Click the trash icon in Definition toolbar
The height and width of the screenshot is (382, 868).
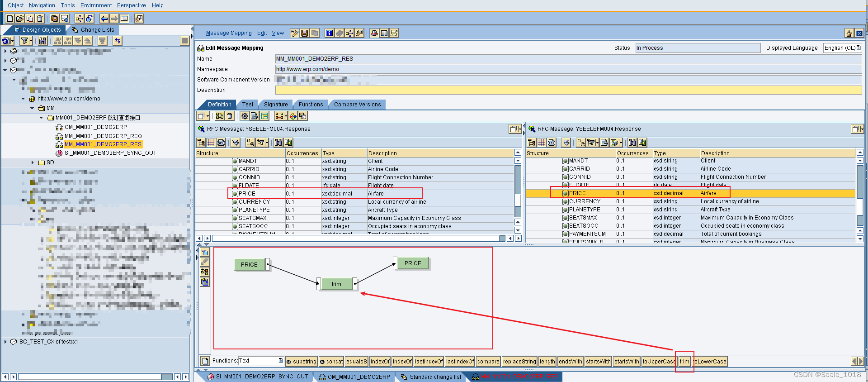(230, 116)
